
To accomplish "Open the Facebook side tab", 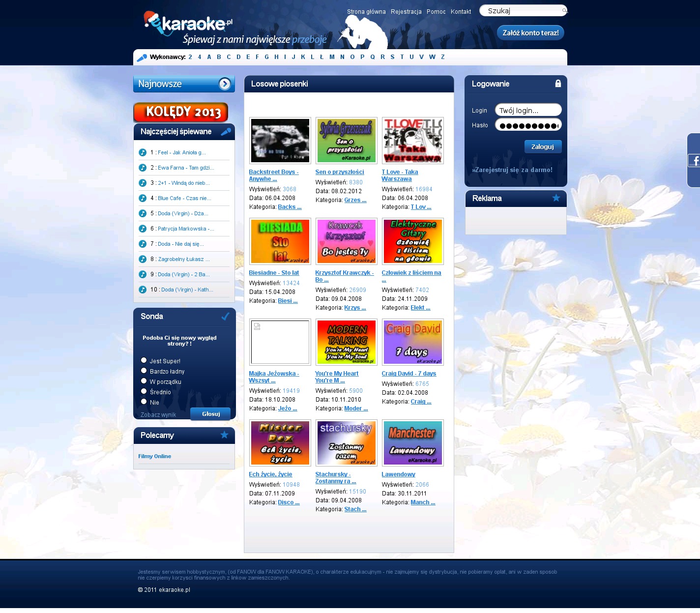I will [x=694, y=160].
